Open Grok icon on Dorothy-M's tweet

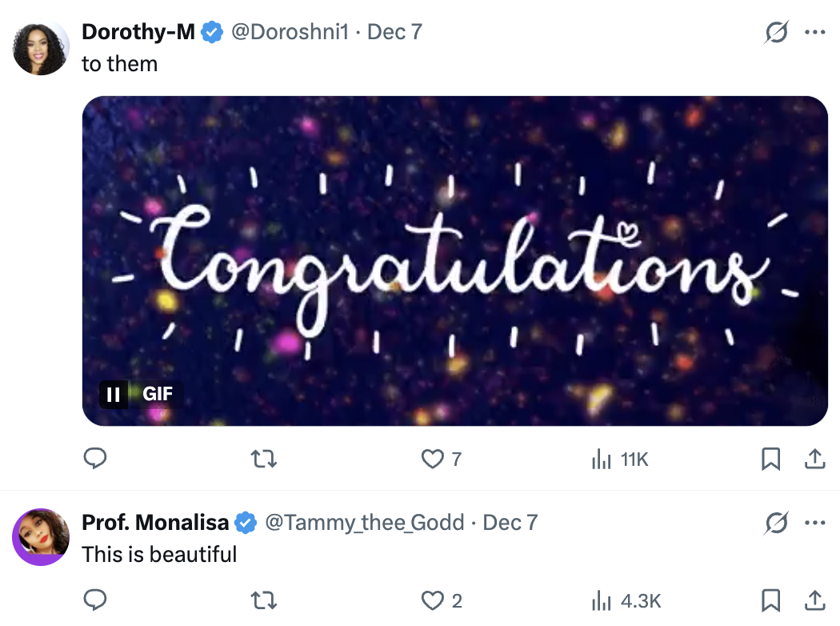775,33
